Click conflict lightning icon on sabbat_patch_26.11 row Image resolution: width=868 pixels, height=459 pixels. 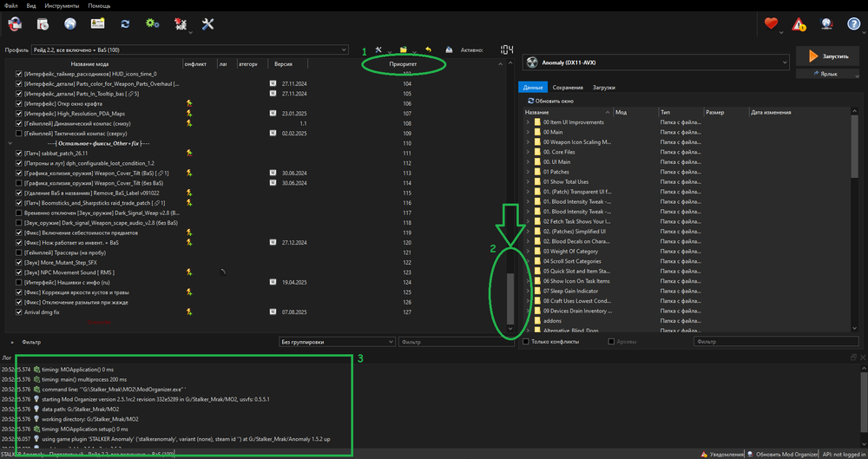pos(189,154)
